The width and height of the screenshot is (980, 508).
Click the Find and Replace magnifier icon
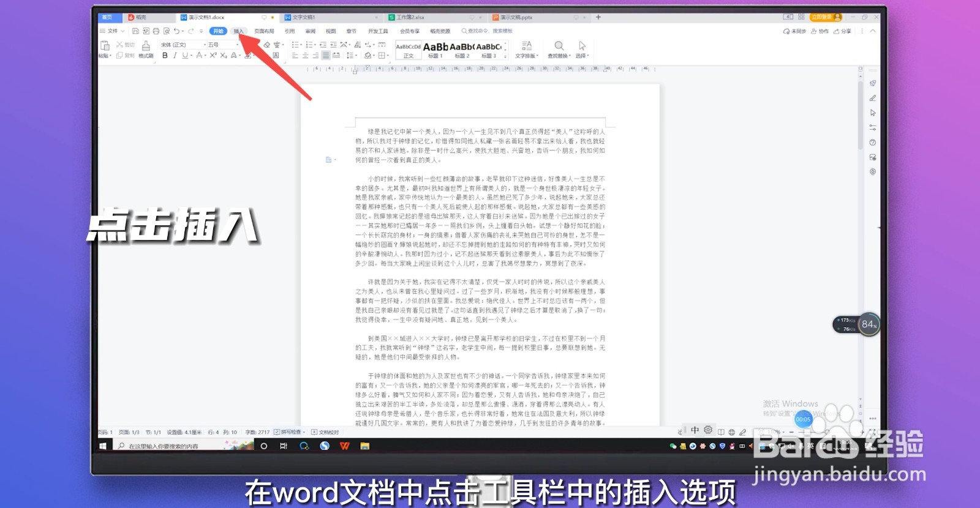point(559,46)
